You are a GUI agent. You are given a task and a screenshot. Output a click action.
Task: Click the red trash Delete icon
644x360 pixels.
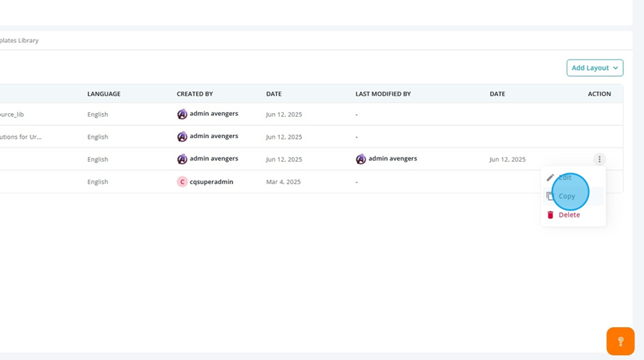[x=550, y=215]
